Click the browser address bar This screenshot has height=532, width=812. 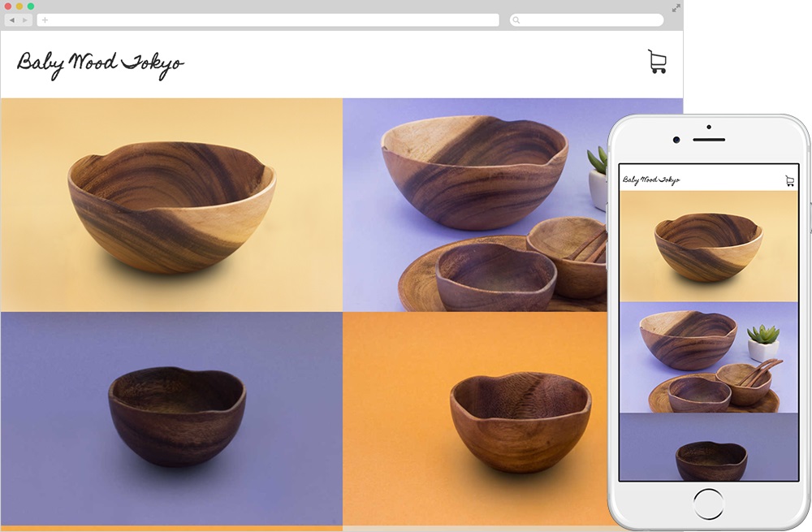[268, 20]
